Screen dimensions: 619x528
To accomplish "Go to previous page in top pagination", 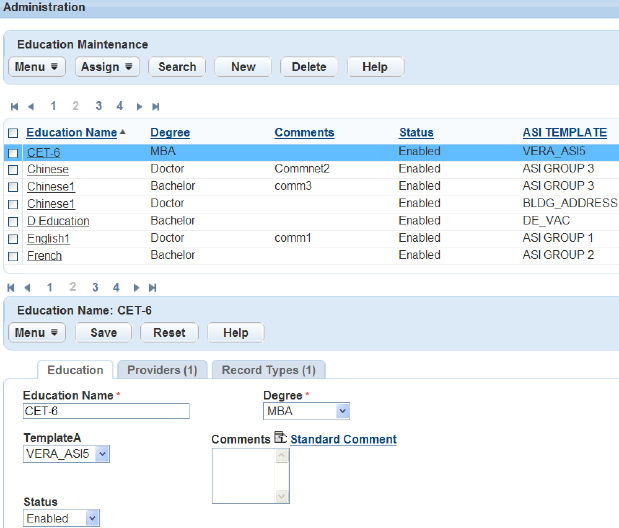I will click(x=31, y=107).
